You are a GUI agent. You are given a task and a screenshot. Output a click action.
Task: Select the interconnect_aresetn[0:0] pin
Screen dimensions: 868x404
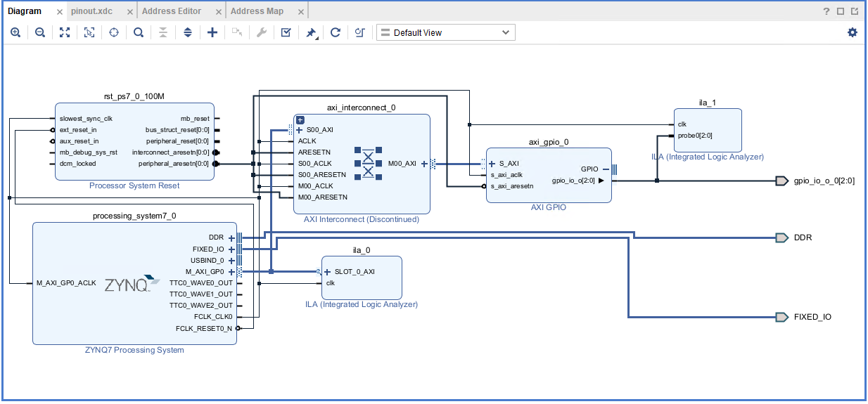tap(170, 152)
